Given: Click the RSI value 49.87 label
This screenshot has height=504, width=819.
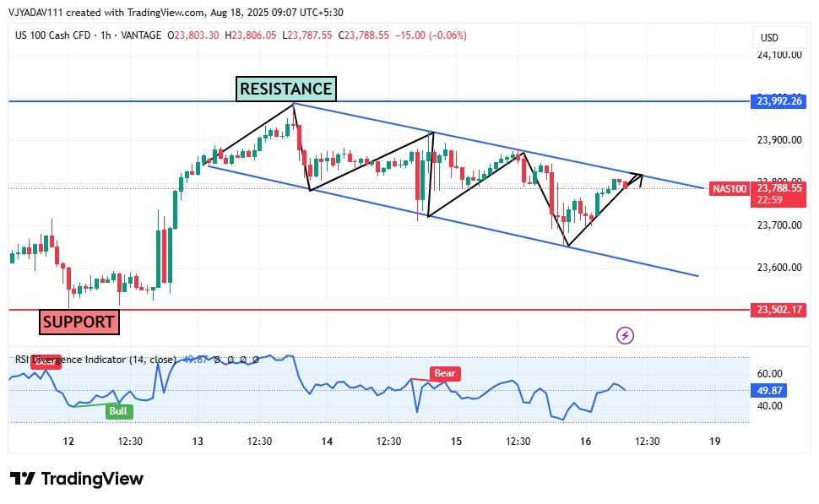Looking at the screenshot, I should (x=769, y=390).
